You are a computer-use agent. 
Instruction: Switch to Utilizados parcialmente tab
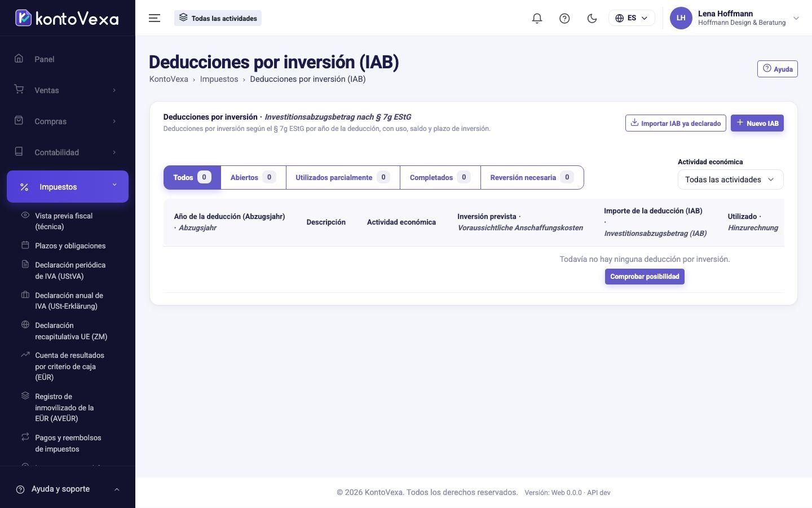tap(343, 177)
